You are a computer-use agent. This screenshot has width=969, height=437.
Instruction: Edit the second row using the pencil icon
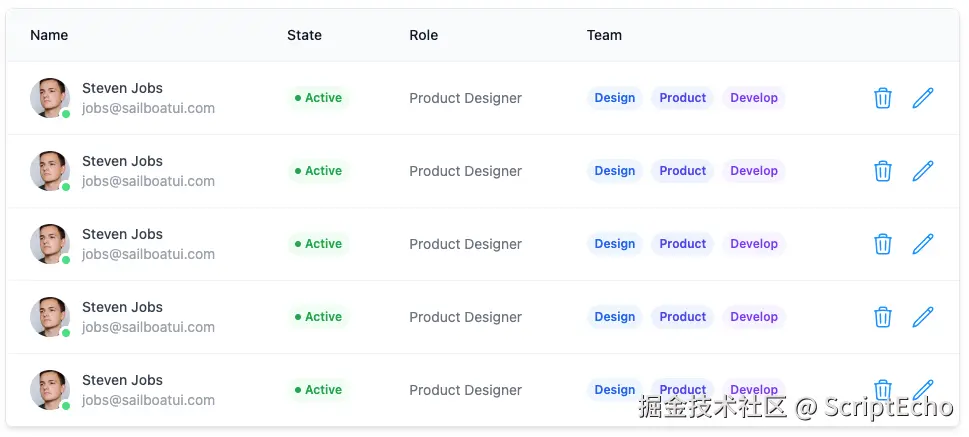click(x=923, y=171)
